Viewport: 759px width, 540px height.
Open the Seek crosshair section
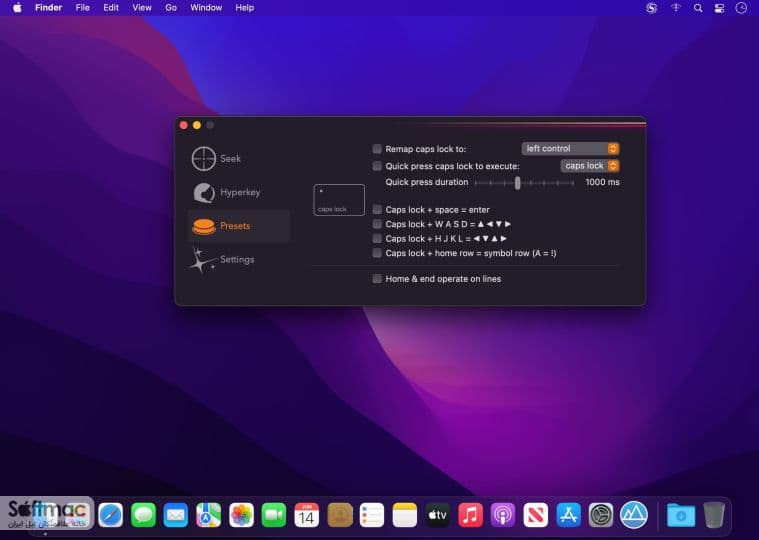click(x=204, y=159)
